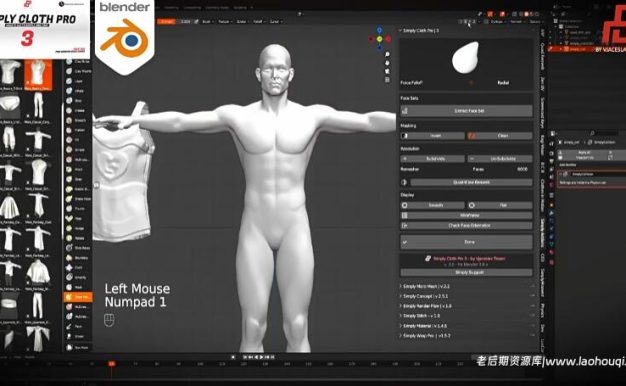
Task: Click the Done button
Action: click(466, 242)
